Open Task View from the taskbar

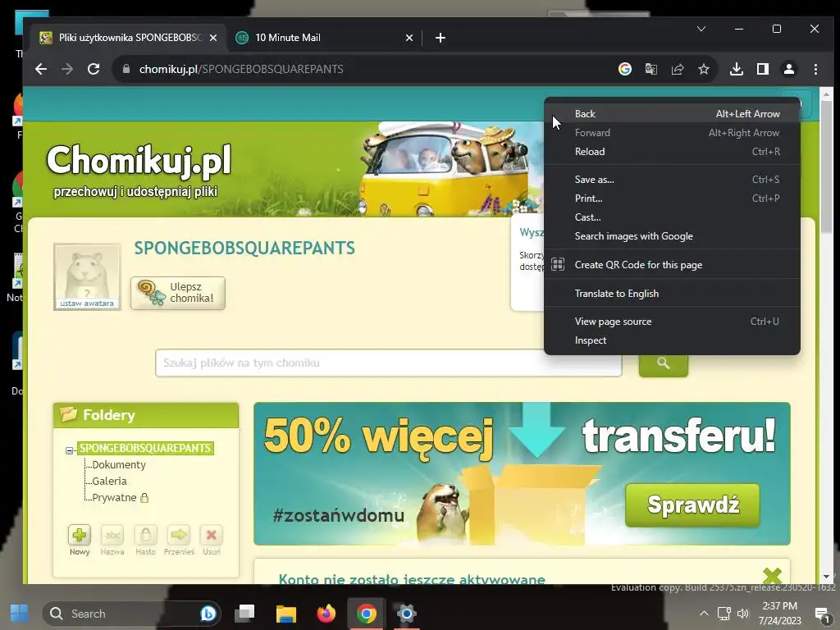point(245,613)
